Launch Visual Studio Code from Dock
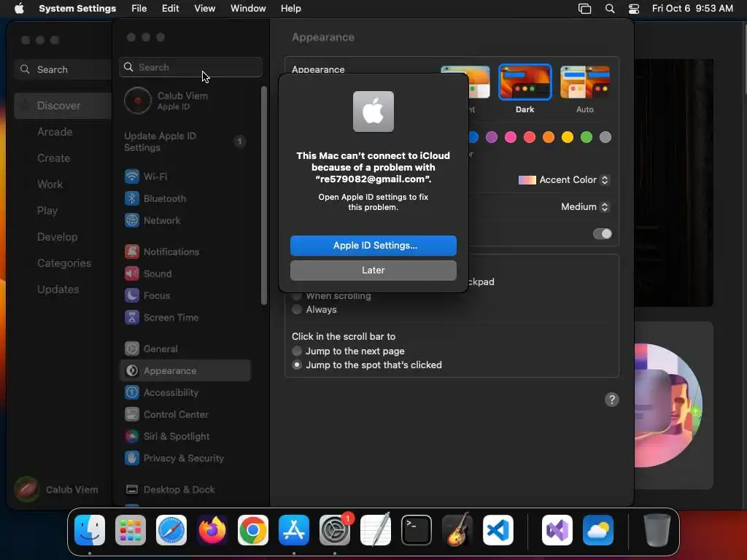 click(498, 530)
